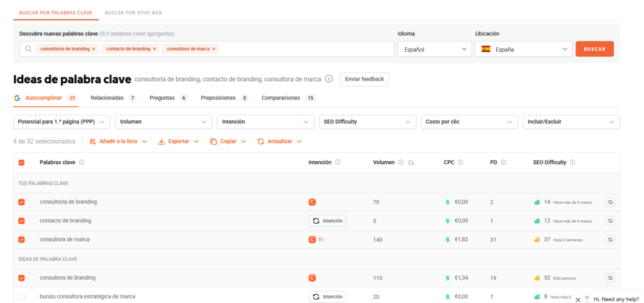Open the Idioma dropdown showing Español
644x303 pixels.
[x=434, y=49]
